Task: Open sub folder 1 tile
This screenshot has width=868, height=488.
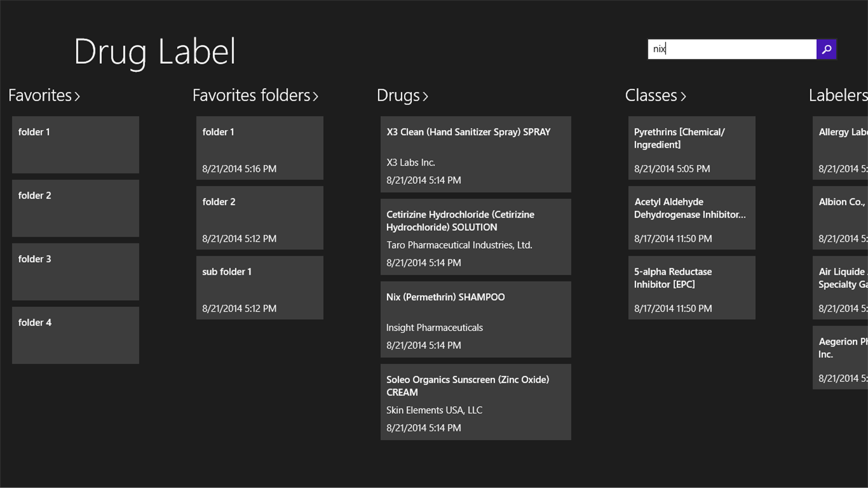Action: (260, 287)
